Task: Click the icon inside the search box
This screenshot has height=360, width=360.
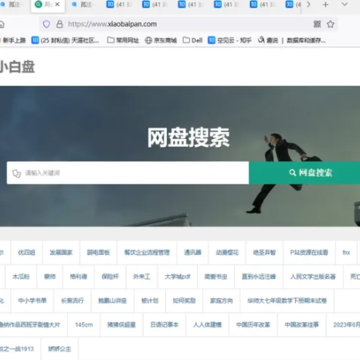Action: click(16, 173)
